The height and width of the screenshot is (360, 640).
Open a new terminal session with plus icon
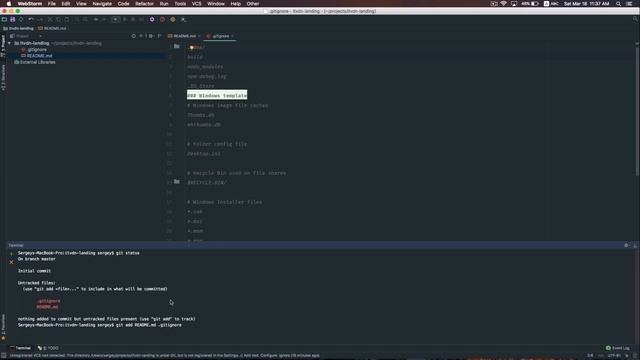[11, 253]
